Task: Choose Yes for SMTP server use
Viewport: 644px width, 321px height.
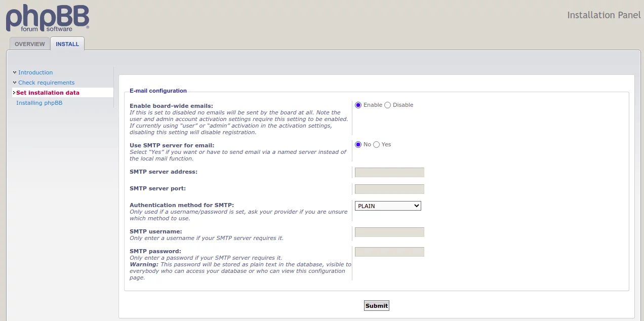Action: click(x=376, y=144)
